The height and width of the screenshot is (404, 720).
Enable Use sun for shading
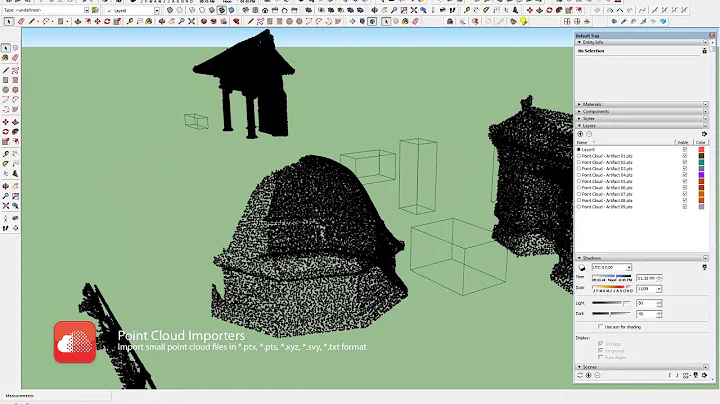pyautogui.click(x=600, y=327)
